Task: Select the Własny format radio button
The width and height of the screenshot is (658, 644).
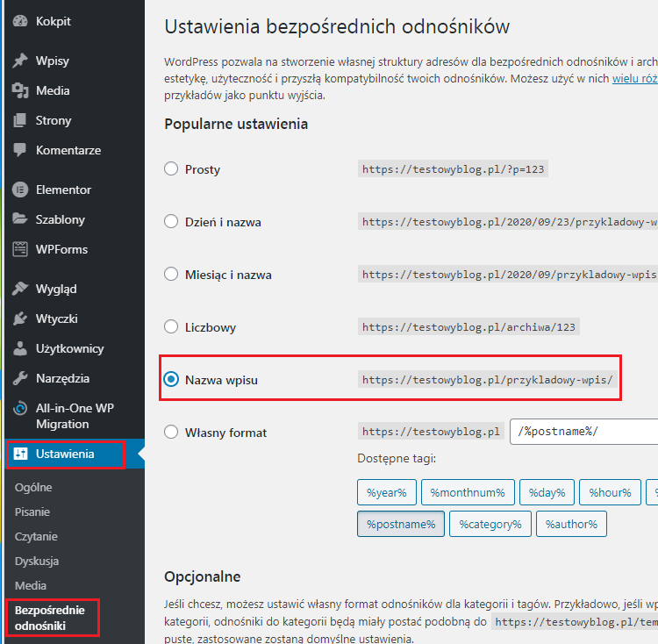Action: [171, 432]
